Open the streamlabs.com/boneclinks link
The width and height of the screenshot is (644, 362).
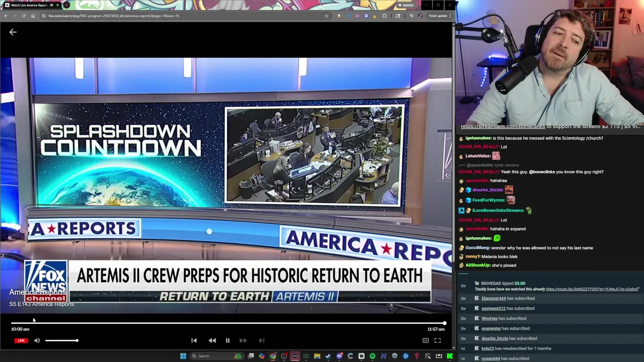tap(503, 127)
